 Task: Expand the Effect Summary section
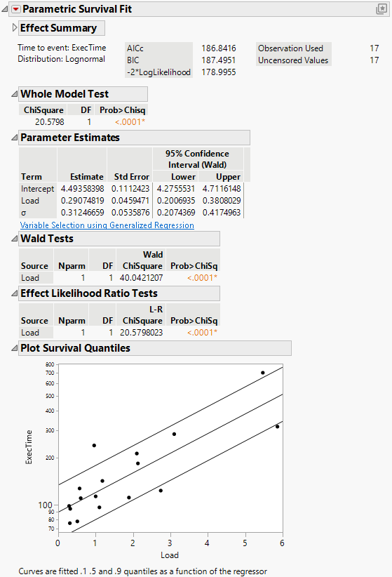click(x=14, y=27)
